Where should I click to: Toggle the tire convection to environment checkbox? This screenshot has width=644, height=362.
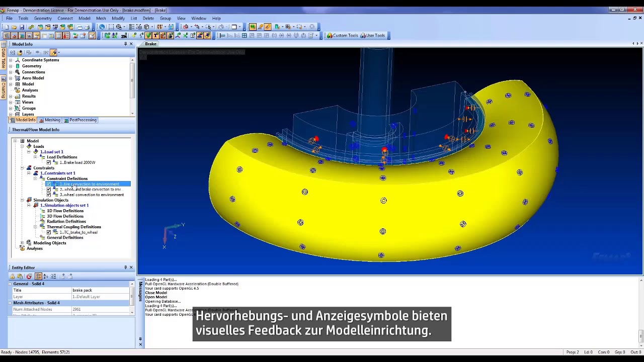pyautogui.click(x=48, y=184)
